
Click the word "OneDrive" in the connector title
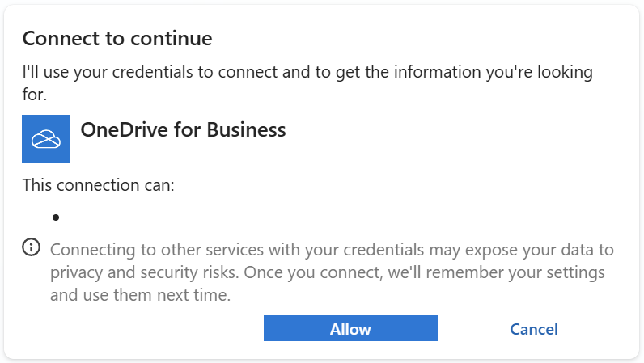[x=124, y=130]
